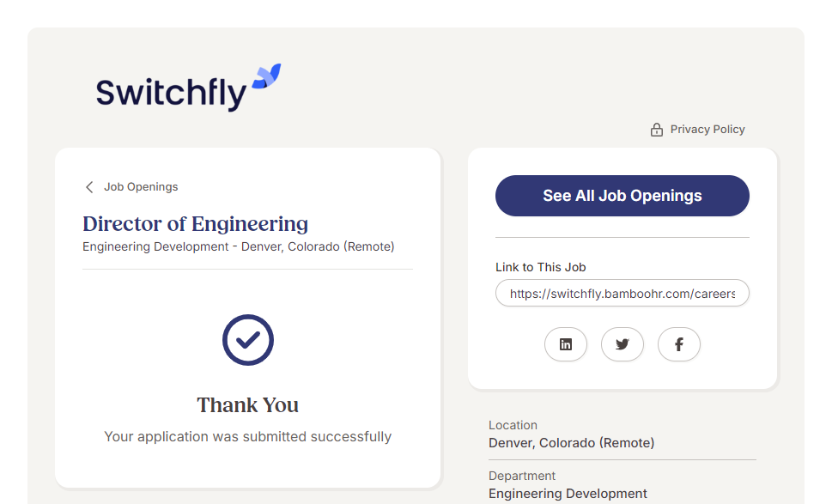This screenshot has width=832, height=504.
Task: Click the Location label in job details
Action: [513, 425]
